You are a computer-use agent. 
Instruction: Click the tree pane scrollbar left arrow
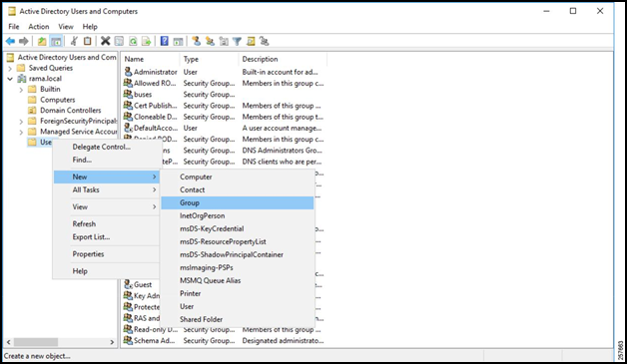[9, 342]
